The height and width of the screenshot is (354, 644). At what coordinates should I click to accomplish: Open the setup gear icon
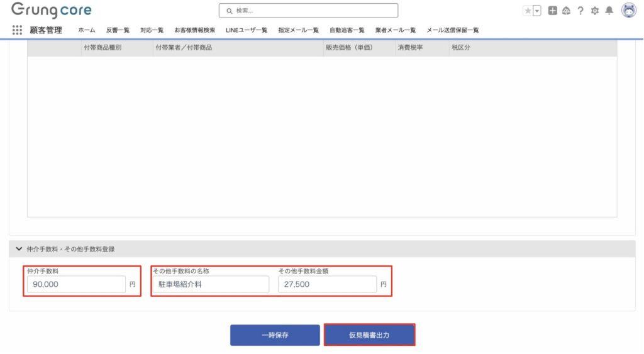[x=594, y=11]
